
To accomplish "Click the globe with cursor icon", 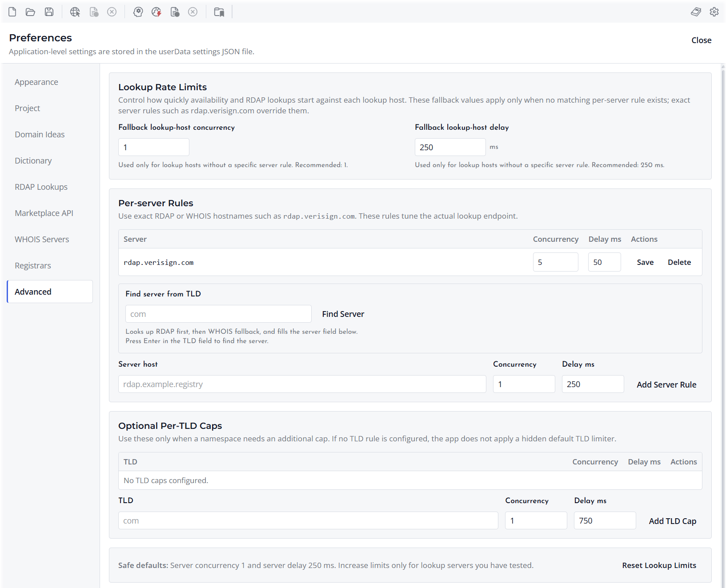I will [75, 12].
